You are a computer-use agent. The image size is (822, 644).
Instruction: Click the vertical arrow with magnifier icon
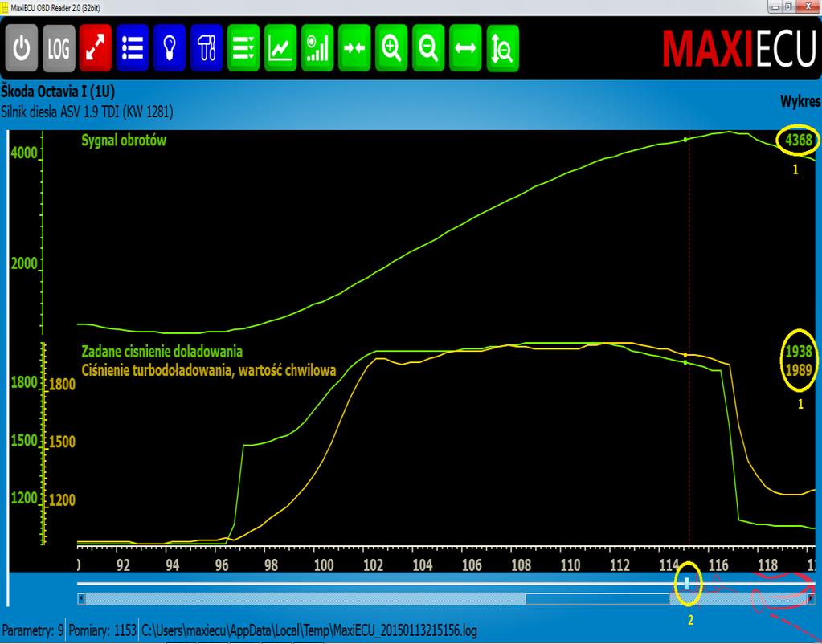click(502, 47)
